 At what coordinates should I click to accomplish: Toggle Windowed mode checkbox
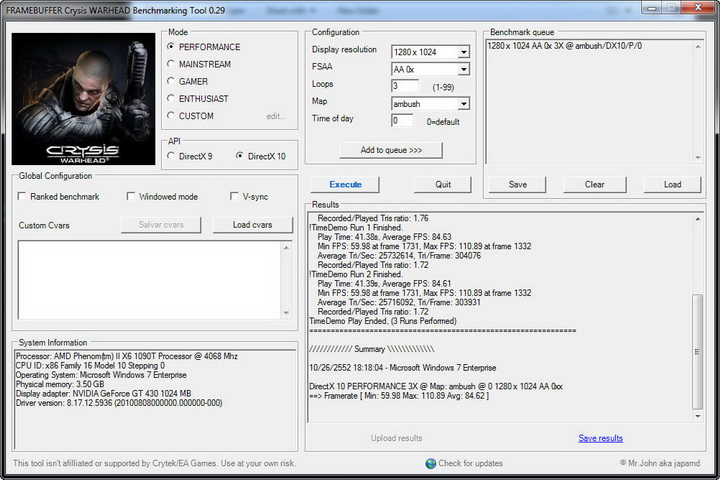130,197
